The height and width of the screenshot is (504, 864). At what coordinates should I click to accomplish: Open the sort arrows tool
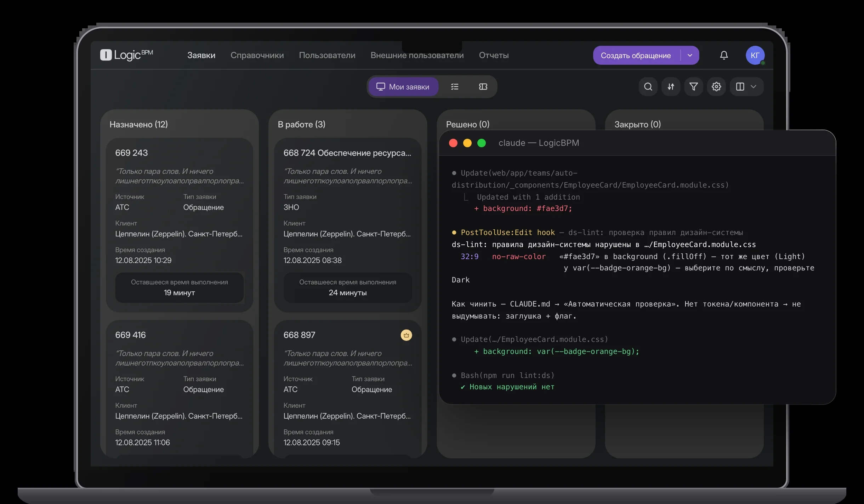671,87
